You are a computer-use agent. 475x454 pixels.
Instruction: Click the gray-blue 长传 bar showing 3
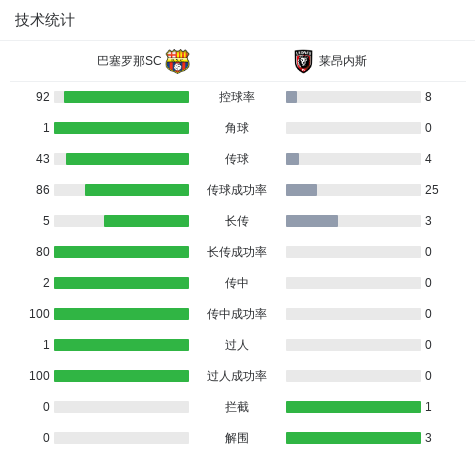(x=312, y=221)
